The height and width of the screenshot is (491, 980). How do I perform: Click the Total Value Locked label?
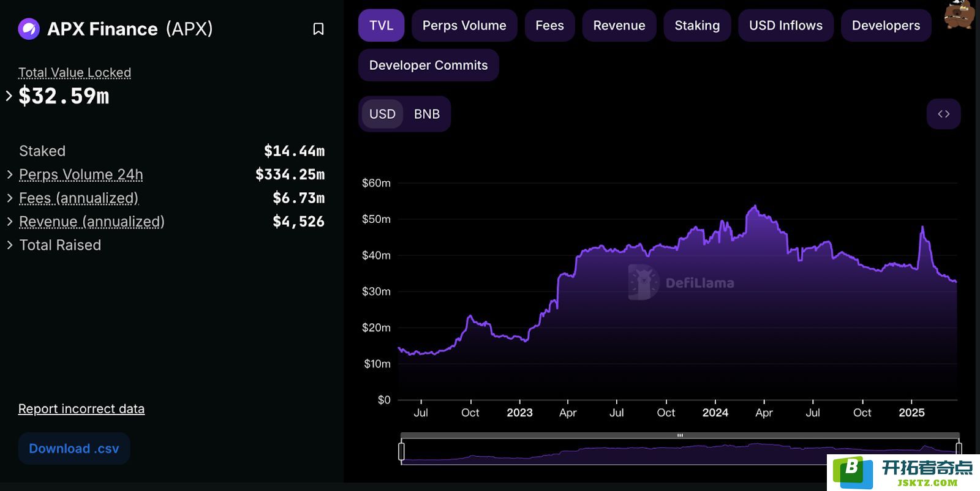click(x=75, y=73)
